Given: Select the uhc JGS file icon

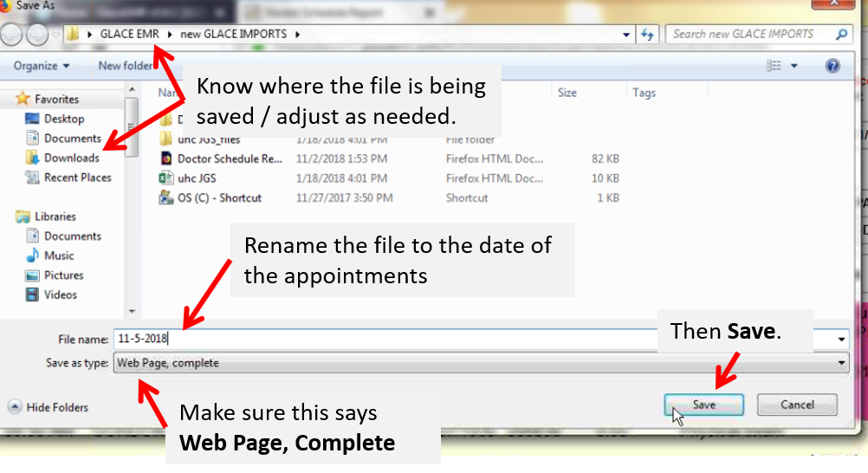Looking at the screenshot, I should tap(166, 178).
